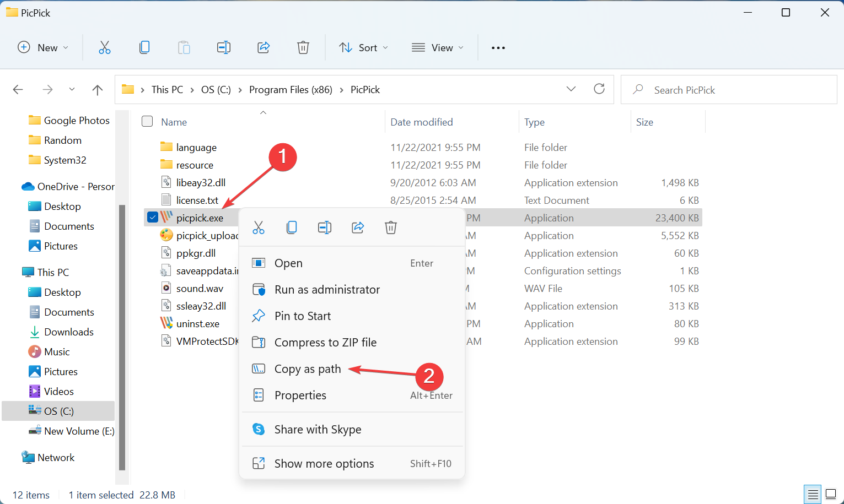Expand the chevron after OS (C:) in the address bar

240,90
